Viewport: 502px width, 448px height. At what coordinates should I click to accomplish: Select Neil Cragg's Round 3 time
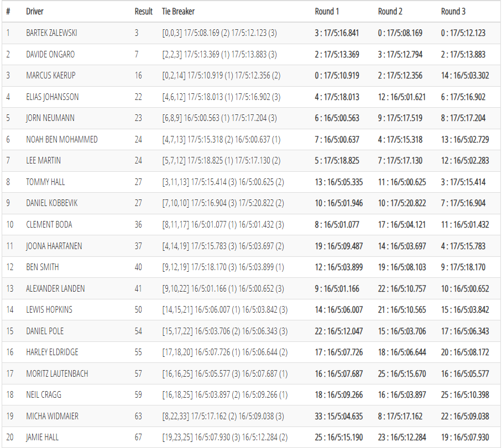point(464,395)
